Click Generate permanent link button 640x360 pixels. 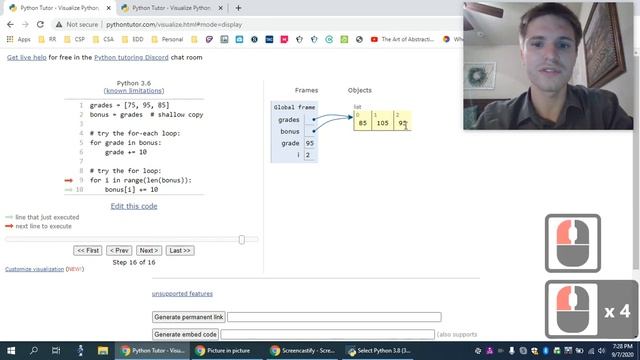[189, 317]
